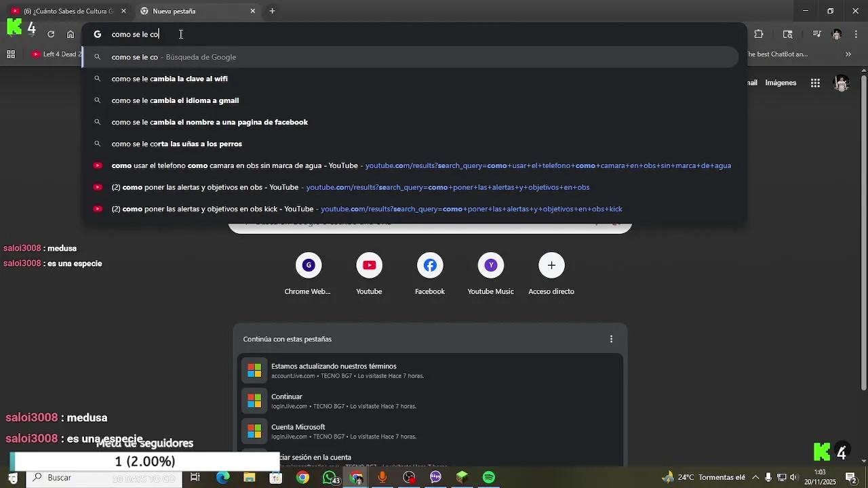Close the Nueva pestaña tab

point(253,11)
